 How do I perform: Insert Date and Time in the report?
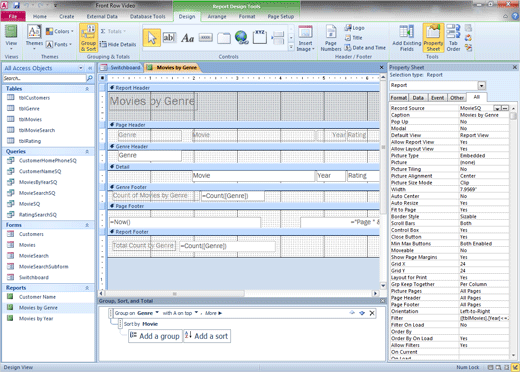(x=365, y=48)
